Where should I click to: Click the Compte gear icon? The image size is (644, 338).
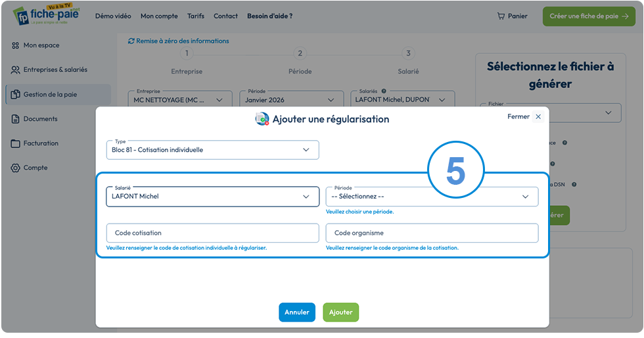pyautogui.click(x=15, y=168)
